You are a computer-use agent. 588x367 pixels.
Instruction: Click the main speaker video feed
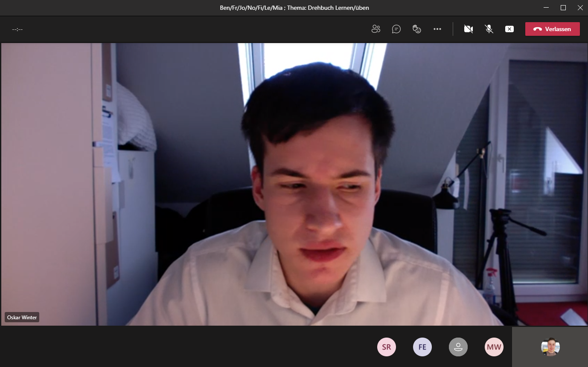coord(294,183)
